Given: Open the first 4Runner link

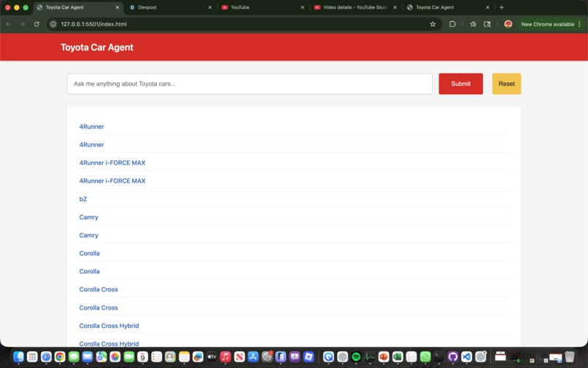Looking at the screenshot, I should [91, 127].
